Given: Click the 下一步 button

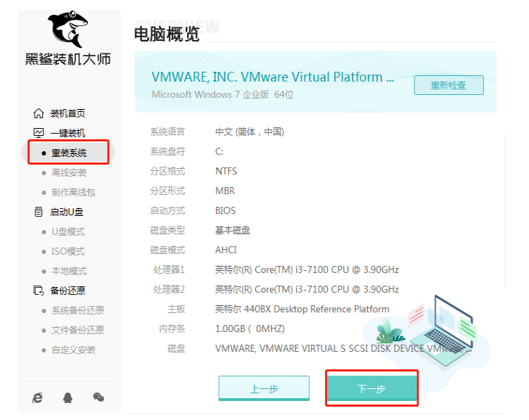Looking at the screenshot, I should pos(371,388).
